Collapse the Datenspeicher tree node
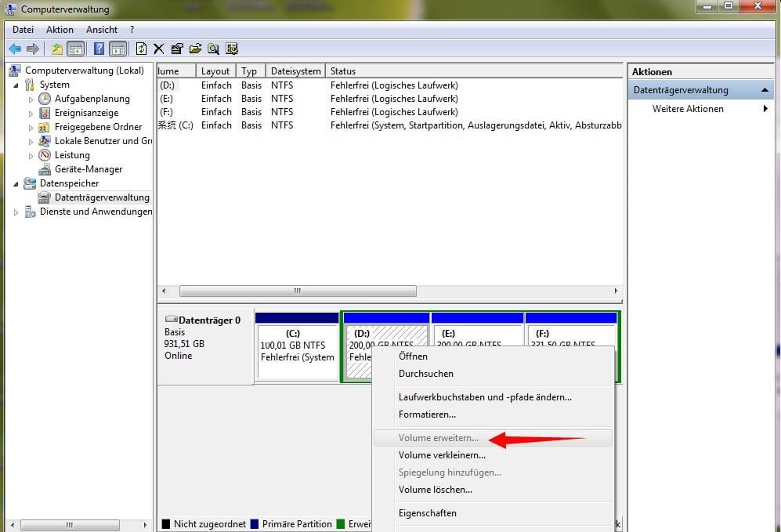Viewport: 781px width, 532px height. click(x=16, y=184)
